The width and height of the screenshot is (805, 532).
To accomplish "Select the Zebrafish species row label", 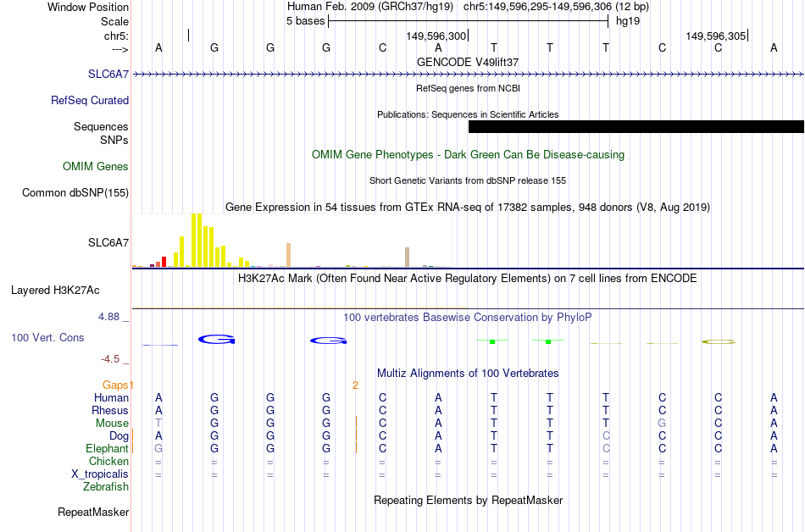I will tap(106, 486).
